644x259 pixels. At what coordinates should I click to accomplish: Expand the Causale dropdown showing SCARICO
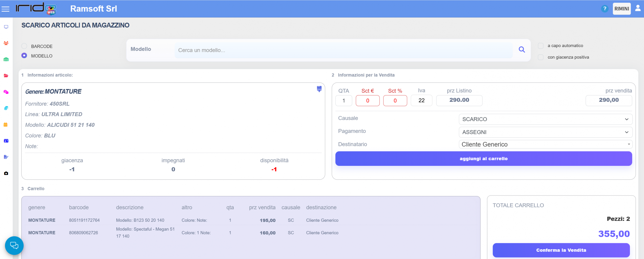tap(545, 119)
